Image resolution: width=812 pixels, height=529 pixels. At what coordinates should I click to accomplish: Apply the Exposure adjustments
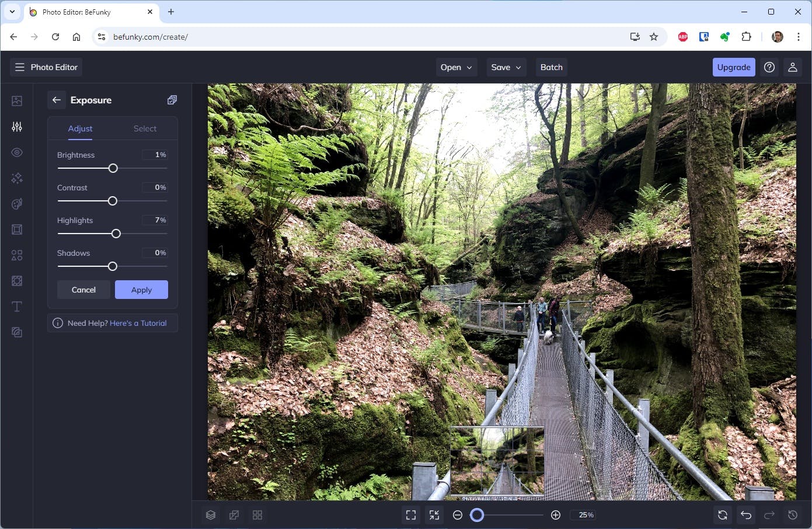point(141,290)
